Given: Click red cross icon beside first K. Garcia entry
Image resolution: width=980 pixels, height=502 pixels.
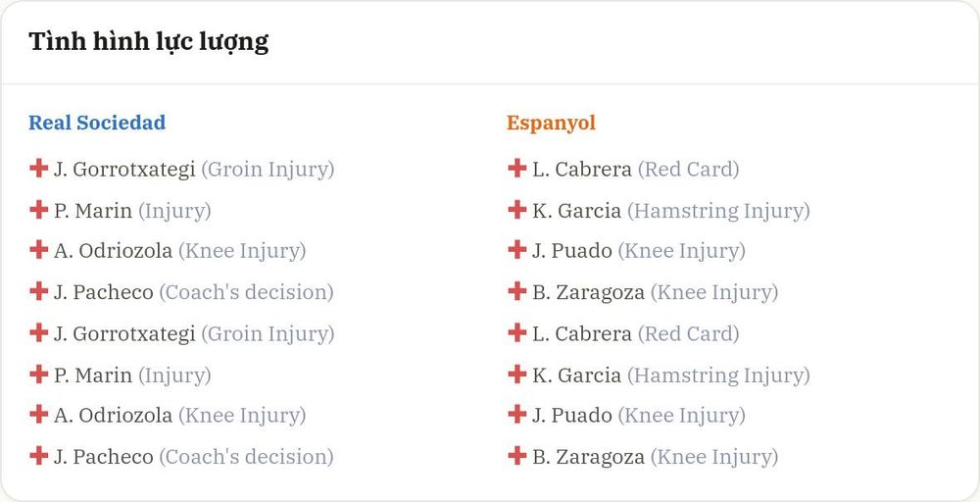Looking at the screenshot, I should [x=516, y=210].
